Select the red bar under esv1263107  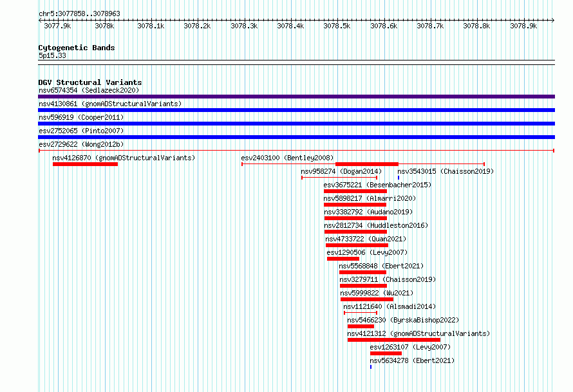pyautogui.click(x=386, y=353)
